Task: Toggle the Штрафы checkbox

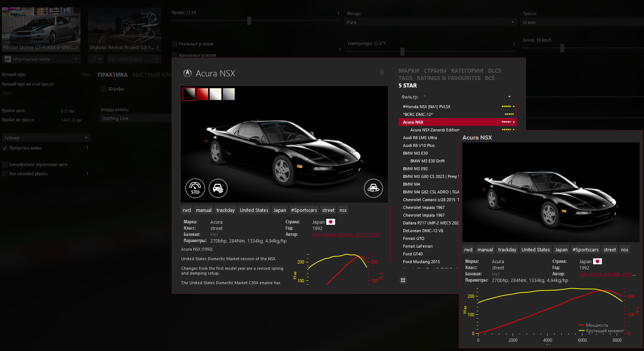Action: point(104,89)
